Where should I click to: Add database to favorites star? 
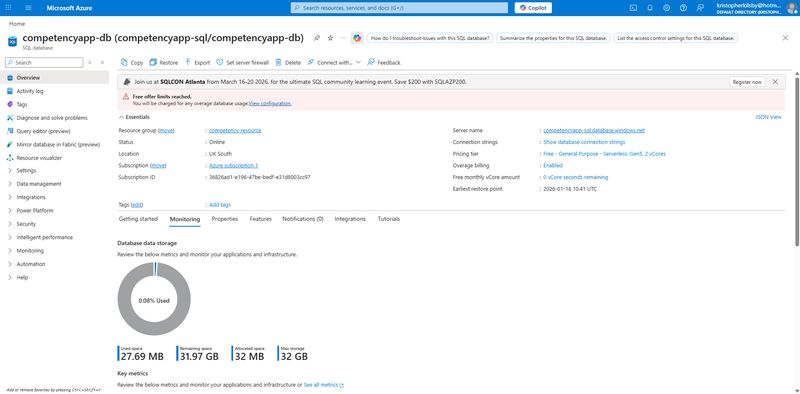(x=330, y=38)
